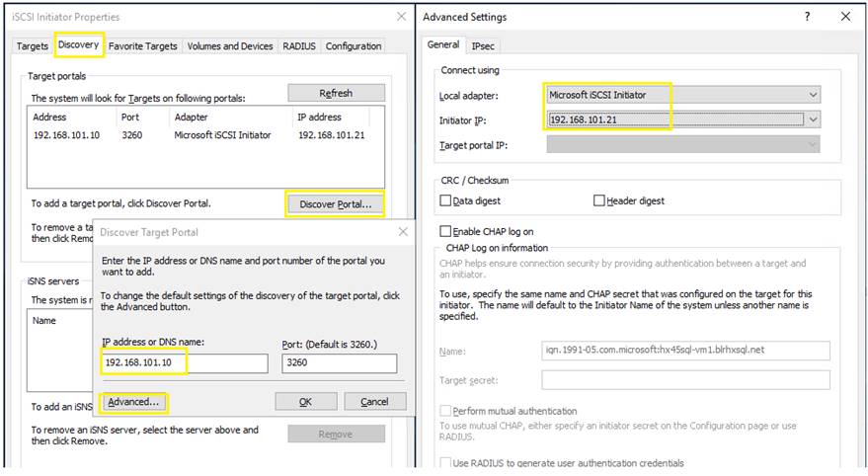Click the CHAP Name field
868x476 pixels.
click(686, 351)
